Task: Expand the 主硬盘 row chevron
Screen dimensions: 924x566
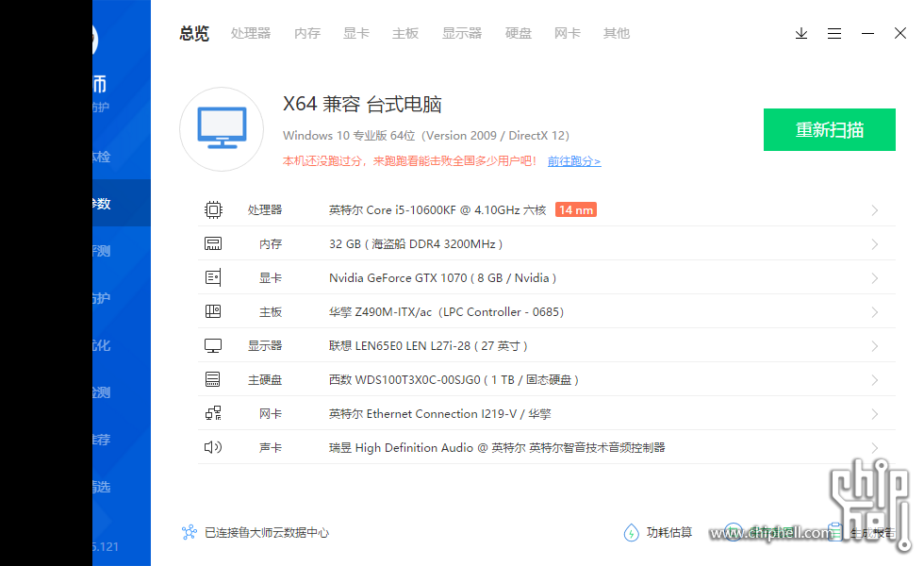Action: pyautogui.click(x=875, y=380)
